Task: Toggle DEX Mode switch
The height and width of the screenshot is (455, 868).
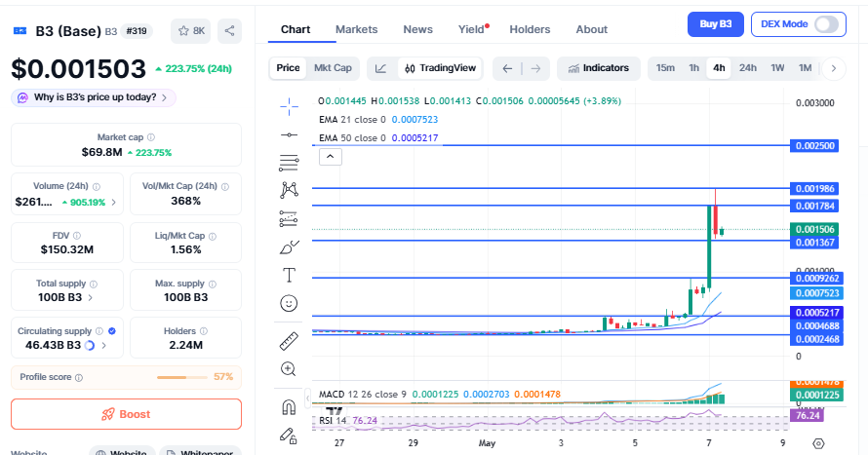Action: (826, 24)
